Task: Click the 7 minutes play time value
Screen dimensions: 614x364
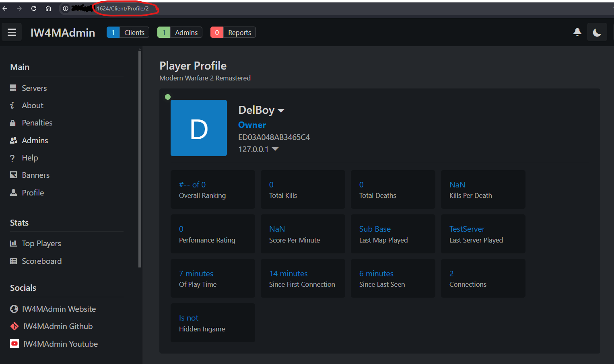Action: coord(196,274)
